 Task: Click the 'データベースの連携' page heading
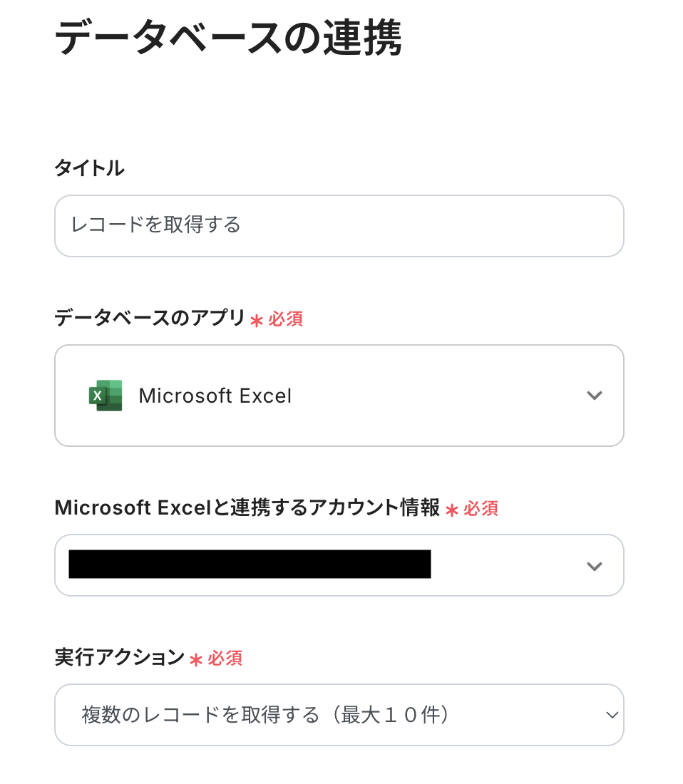pos(228,37)
